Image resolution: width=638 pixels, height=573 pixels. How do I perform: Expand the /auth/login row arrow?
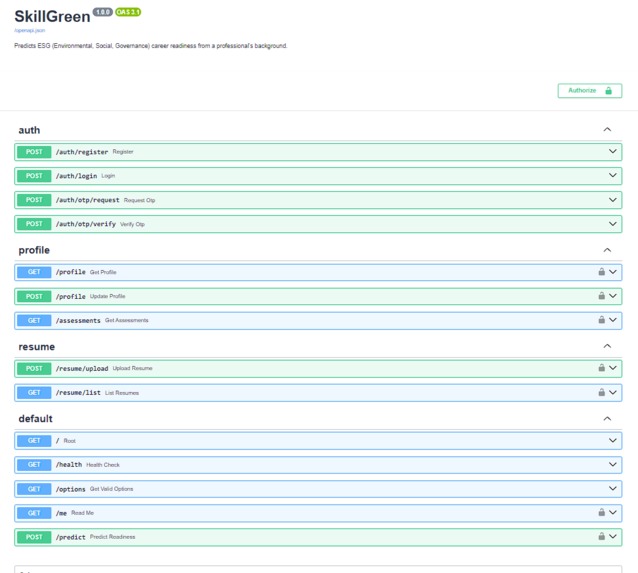click(612, 175)
